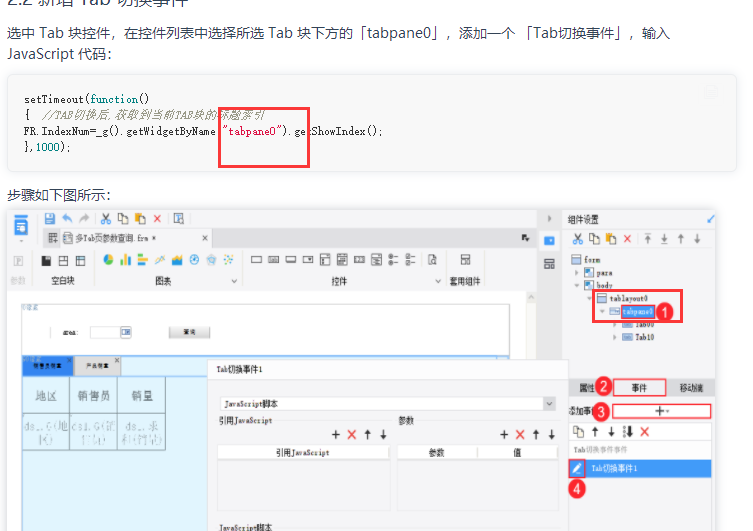The image size is (753, 531).
Task: Click sort icon in event list toolbar
Action: 628,432
